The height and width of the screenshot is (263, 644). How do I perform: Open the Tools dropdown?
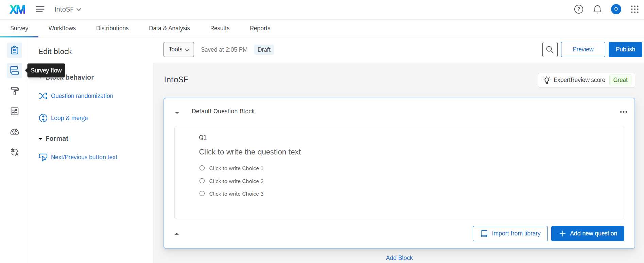178,49
